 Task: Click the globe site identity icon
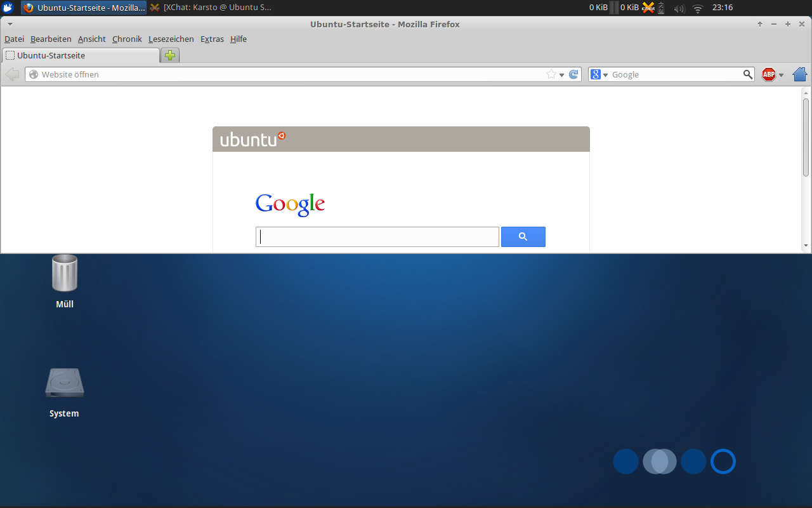(34, 74)
